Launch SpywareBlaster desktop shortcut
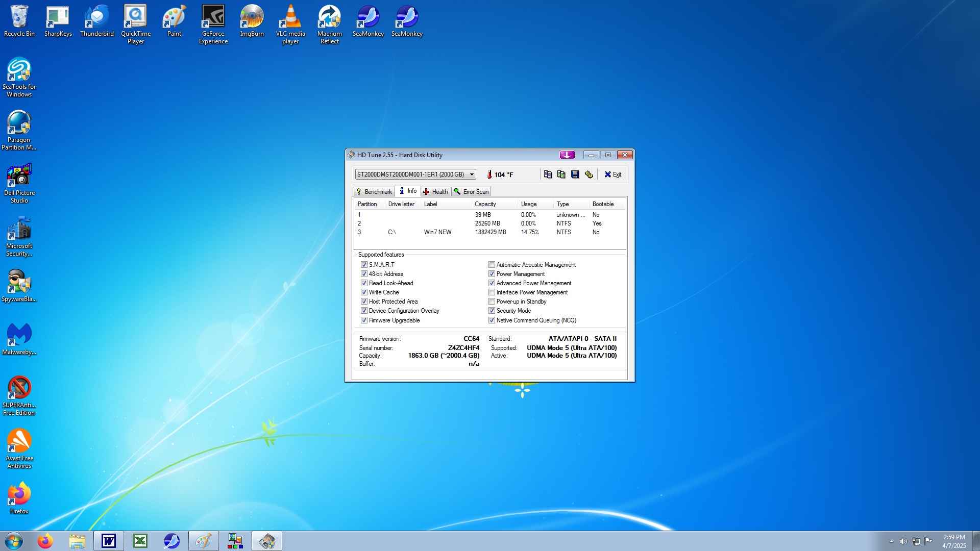The height and width of the screenshot is (551, 980). (x=19, y=286)
